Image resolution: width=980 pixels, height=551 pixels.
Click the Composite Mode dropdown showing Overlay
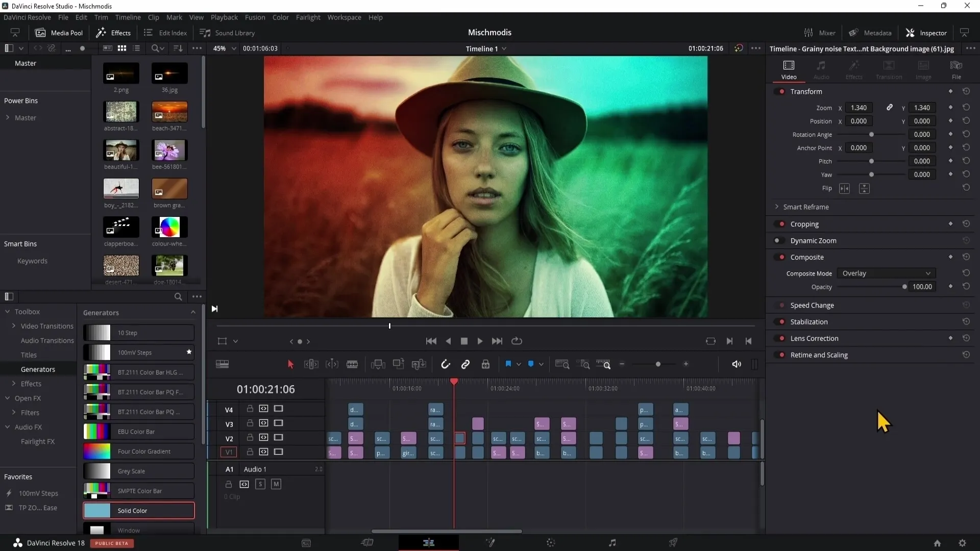(x=886, y=273)
